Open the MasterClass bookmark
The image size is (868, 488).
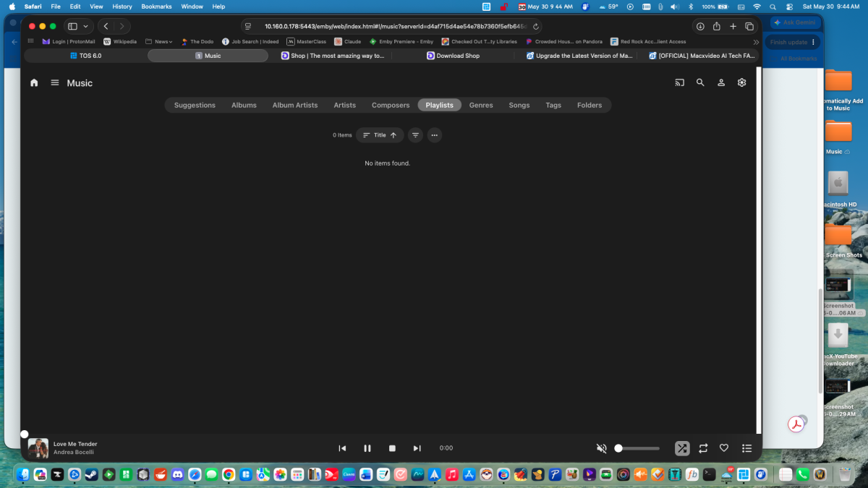coord(306,42)
